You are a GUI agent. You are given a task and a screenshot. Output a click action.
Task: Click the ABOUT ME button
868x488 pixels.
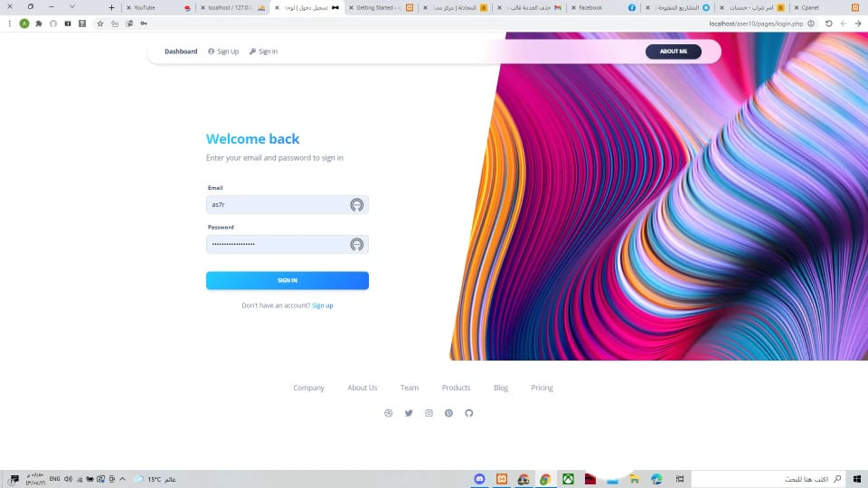coord(673,52)
